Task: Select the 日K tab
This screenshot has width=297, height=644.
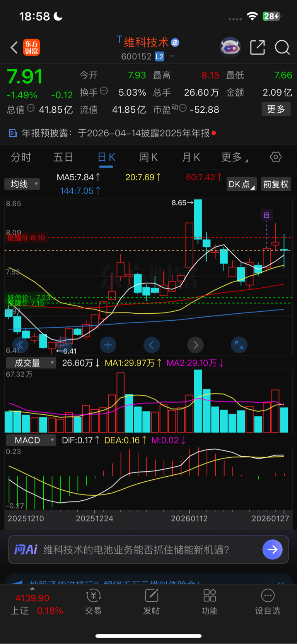Action: [106, 157]
